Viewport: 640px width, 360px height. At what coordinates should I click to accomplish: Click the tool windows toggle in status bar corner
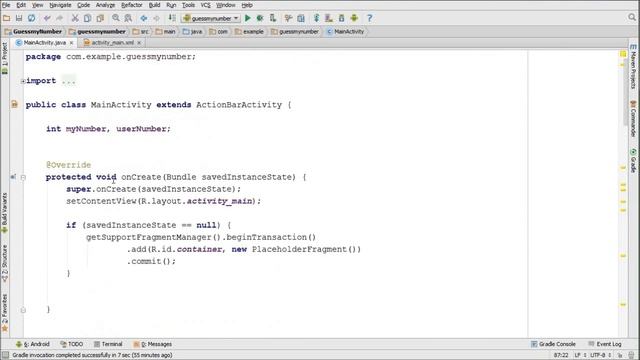[x=5, y=355]
